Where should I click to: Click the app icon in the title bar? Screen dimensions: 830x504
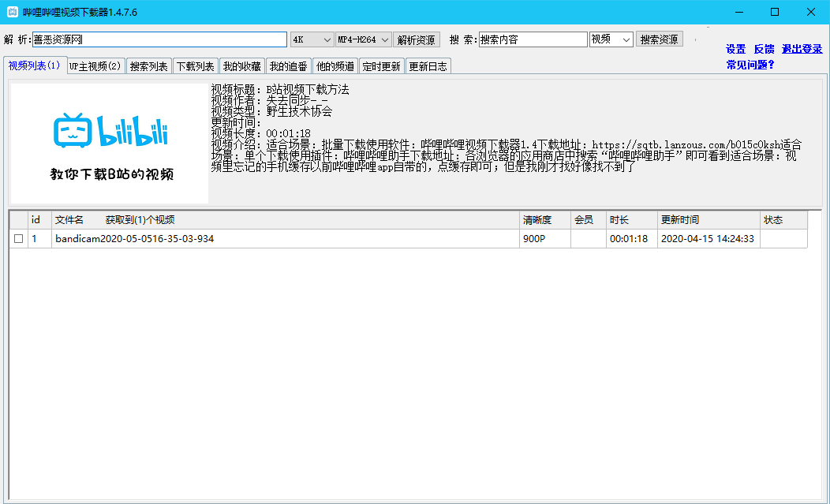(x=11, y=11)
